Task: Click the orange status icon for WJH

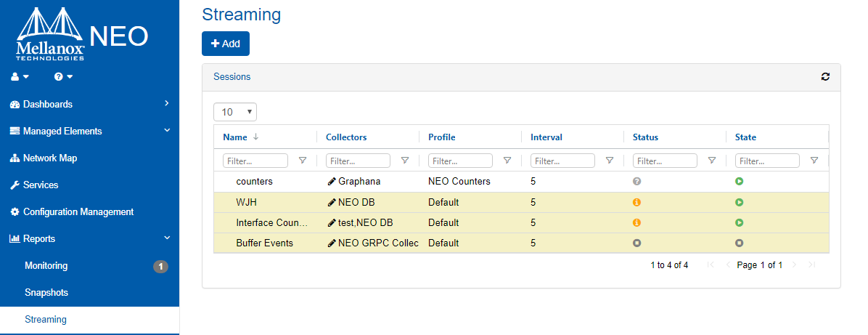Action: click(637, 202)
